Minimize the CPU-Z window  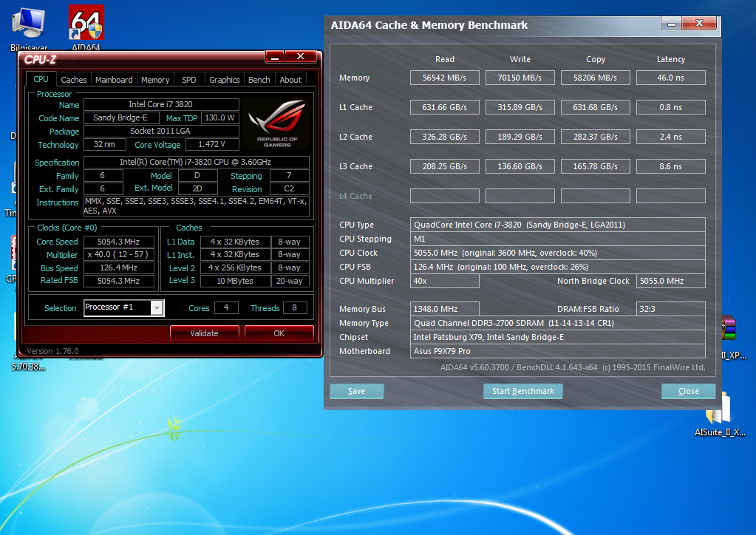[x=275, y=57]
